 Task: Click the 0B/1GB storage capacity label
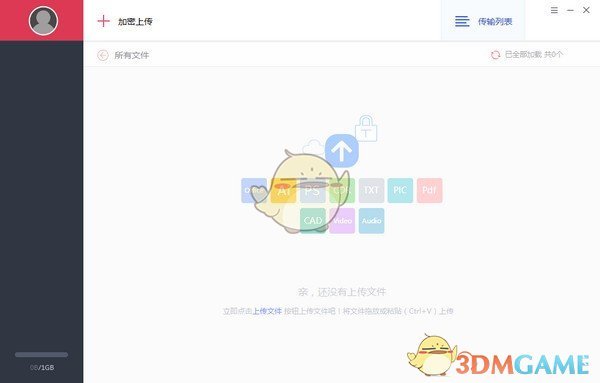pyautogui.click(x=42, y=368)
